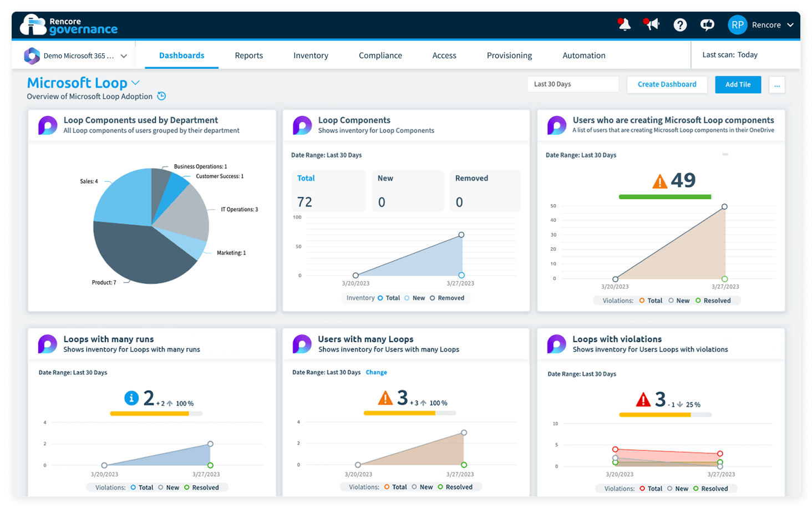Click the Users with many Loops title
812x508 pixels.
366,339
